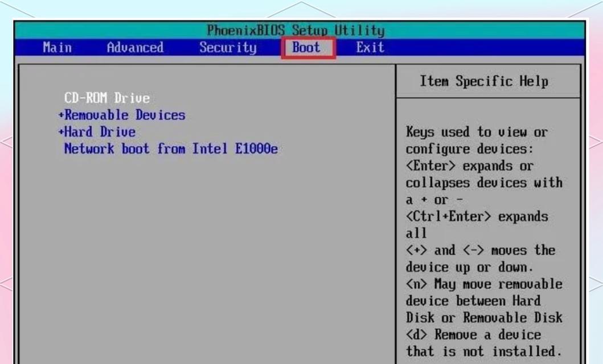Open the Main tab
Image resolution: width=603 pixels, height=364 pixels.
57,48
